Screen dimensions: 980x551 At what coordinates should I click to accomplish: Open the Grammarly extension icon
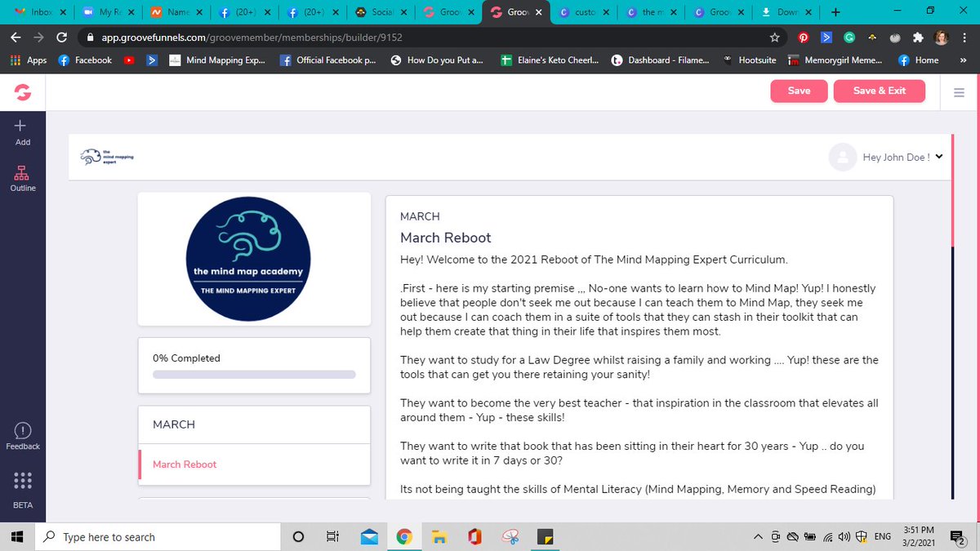pyautogui.click(x=849, y=38)
